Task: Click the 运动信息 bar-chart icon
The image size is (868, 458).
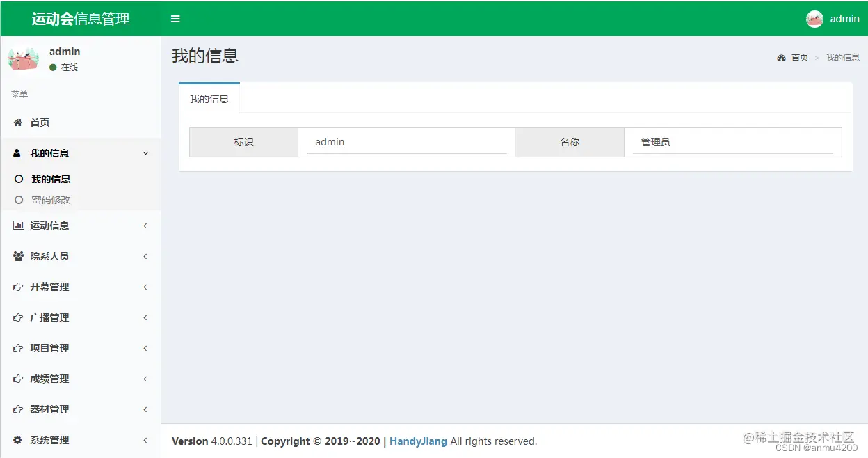Action: 17,226
